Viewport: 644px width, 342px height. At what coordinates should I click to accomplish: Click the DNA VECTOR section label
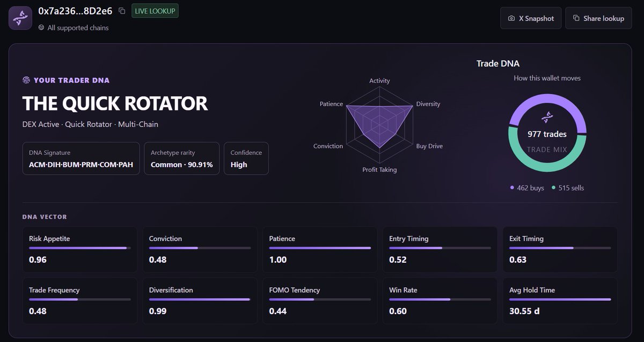tap(45, 217)
